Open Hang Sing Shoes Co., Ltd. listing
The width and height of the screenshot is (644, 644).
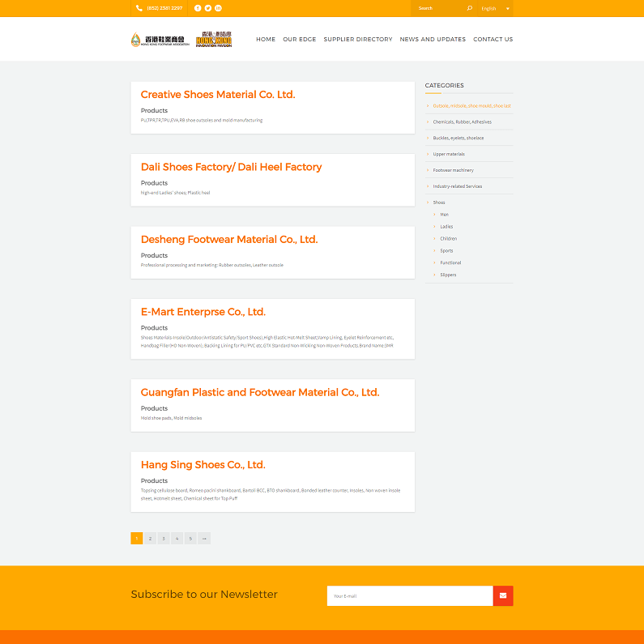point(203,464)
